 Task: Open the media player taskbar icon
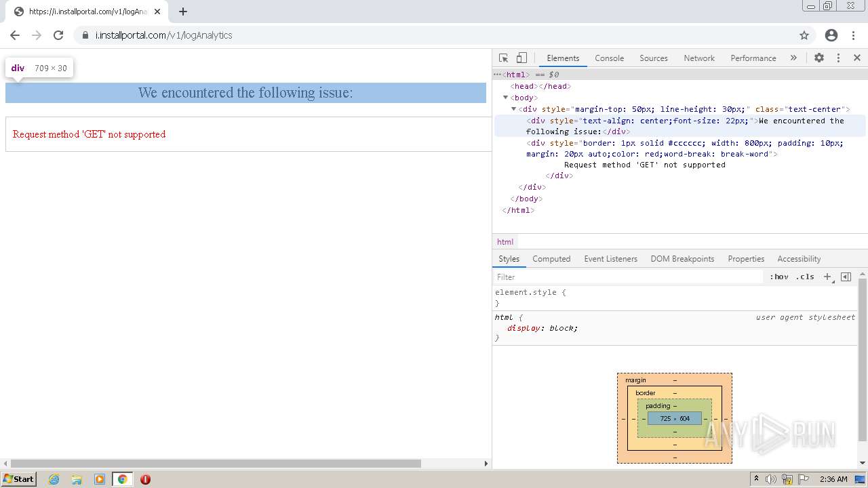click(100, 479)
